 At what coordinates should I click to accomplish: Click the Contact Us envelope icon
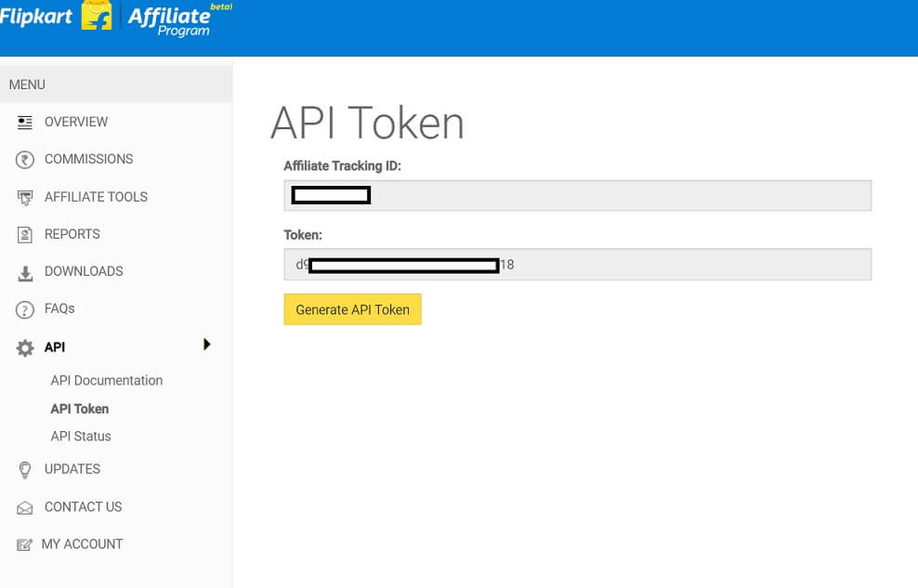coord(24,508)
